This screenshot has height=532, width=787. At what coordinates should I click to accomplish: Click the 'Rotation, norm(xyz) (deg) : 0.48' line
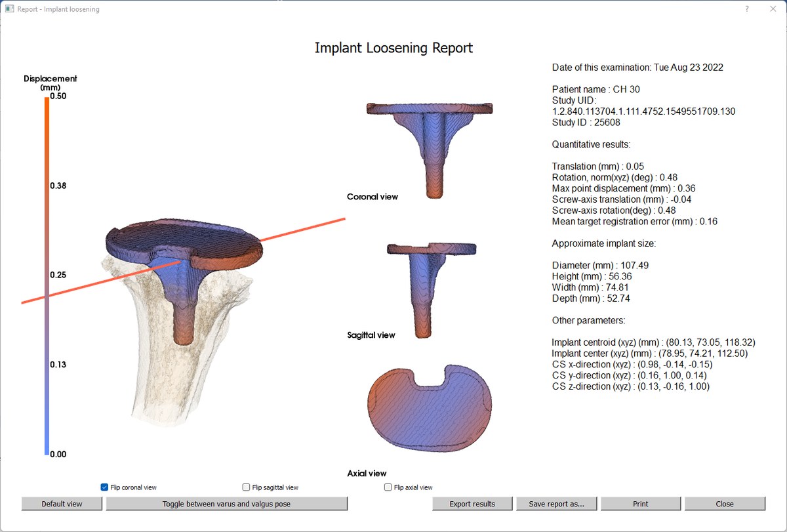click(x=614, y=178)
